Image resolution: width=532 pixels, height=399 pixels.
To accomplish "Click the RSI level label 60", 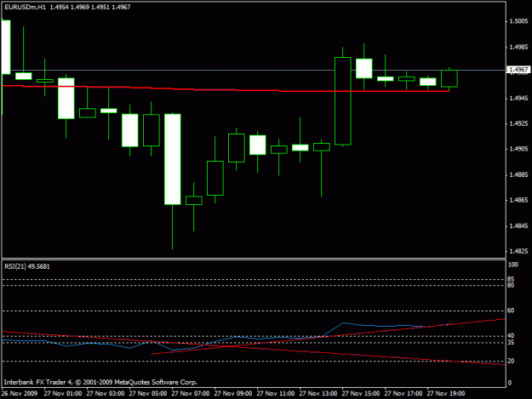I will click(x=511, y=311).
